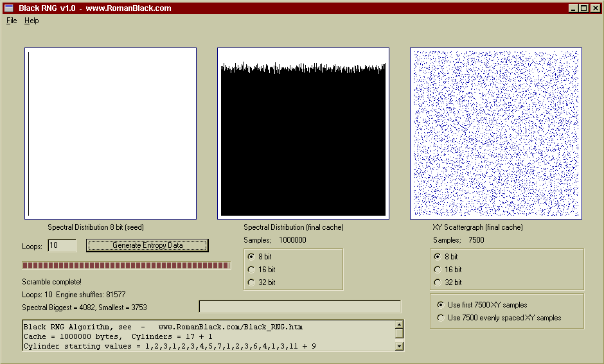
Task: Click the final cache spectral distribution graph
Action: 303,134
